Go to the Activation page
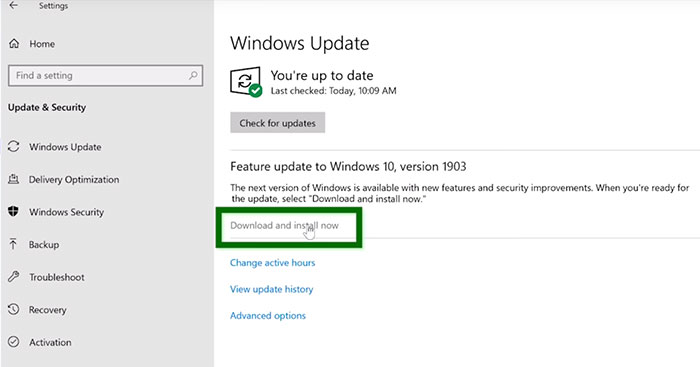Viewport: 700px width, 367px height. tap(50, 342)
